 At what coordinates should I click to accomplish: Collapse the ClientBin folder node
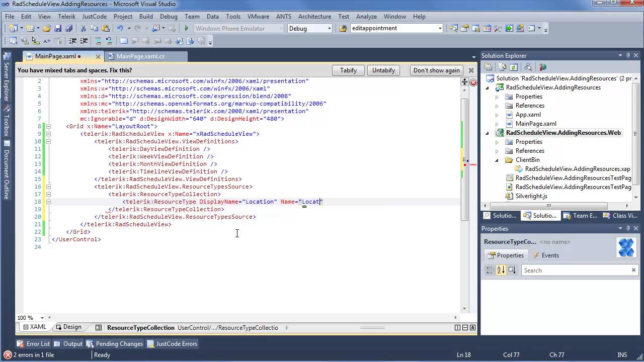coord(497,160)
